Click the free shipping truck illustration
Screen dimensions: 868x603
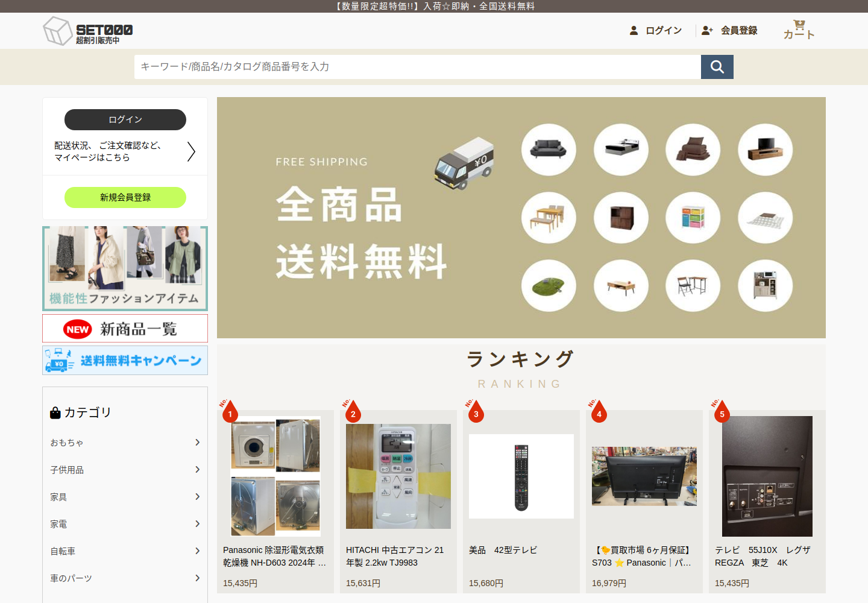(x=464, y=163)
